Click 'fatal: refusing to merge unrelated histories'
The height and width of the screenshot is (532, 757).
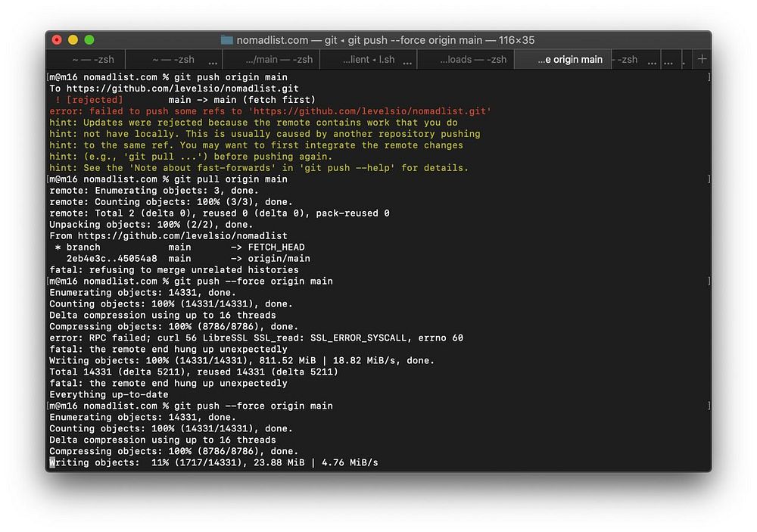tap(174, 270)
